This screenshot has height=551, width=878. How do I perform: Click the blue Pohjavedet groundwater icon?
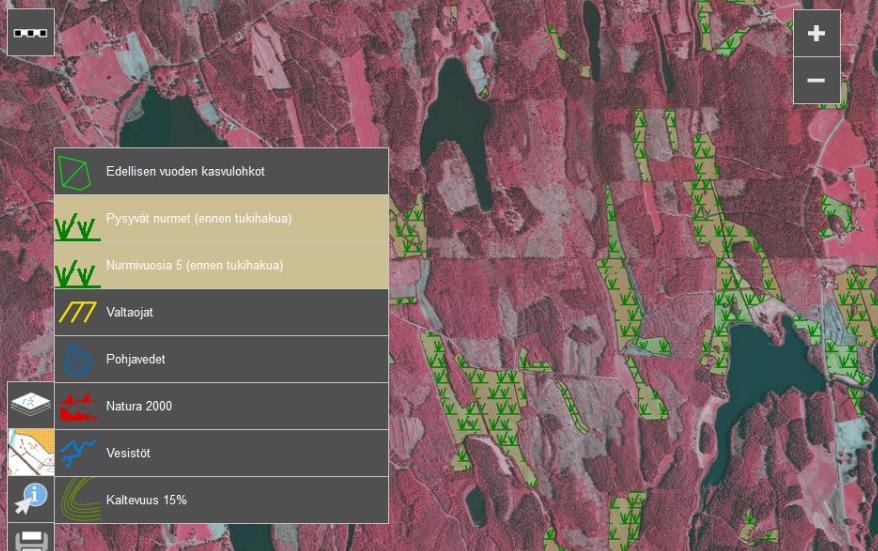tap(77, 360)
